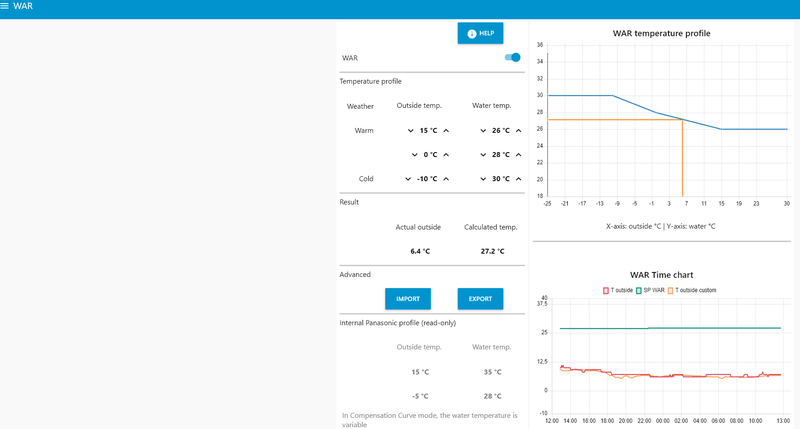
Task: Click the Advanced section label
Action: [355, 274]
